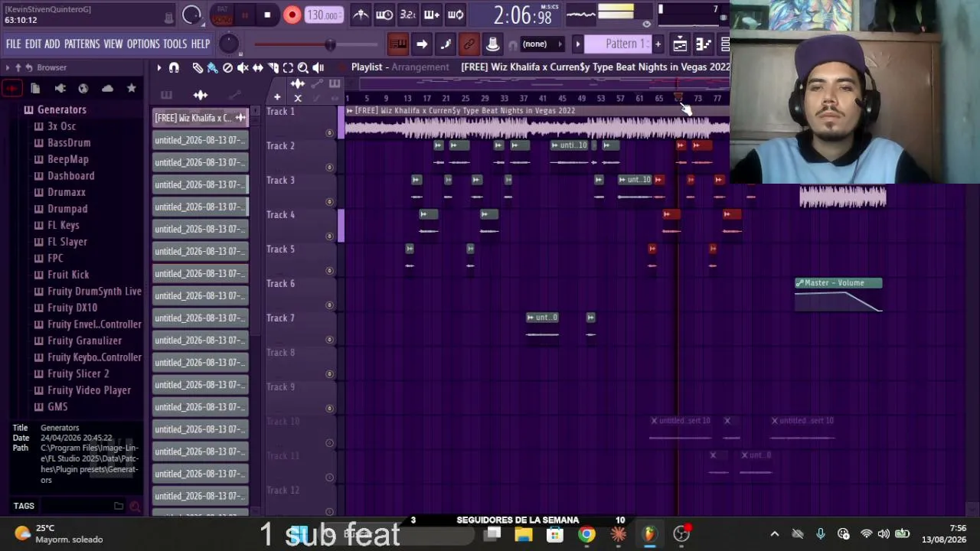
Task: Click the tempo field showing 130.000
Action: 325,15
